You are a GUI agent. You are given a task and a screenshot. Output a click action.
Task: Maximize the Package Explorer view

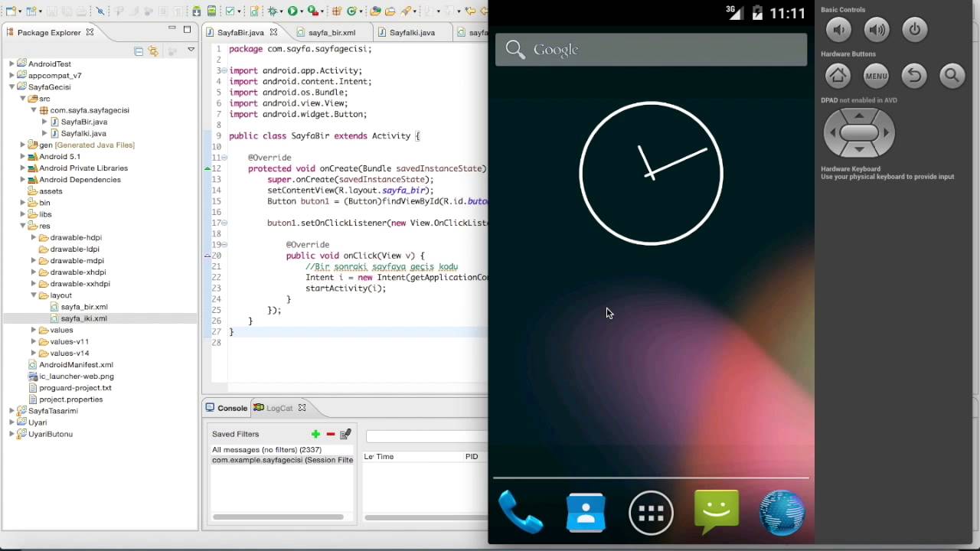click(x=187, y=30)
